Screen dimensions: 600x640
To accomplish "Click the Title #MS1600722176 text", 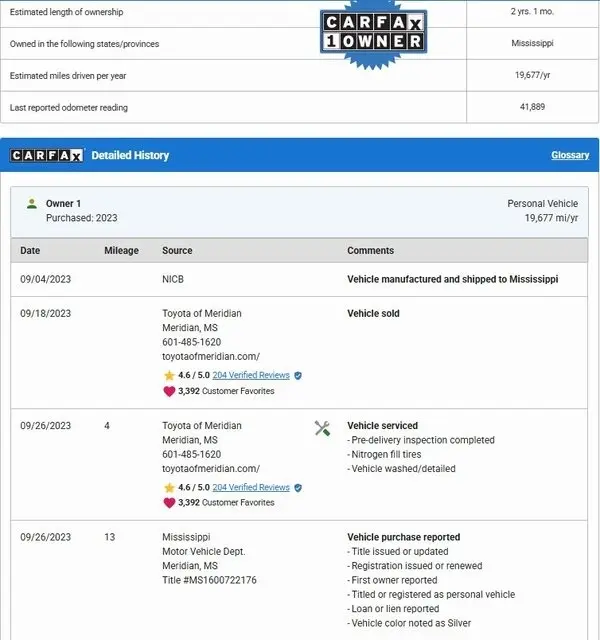I will click(x=209, y=580).
